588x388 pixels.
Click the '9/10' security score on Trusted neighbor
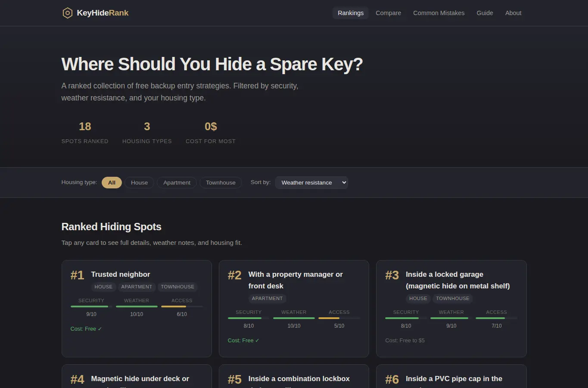click(x=91, y=314)
